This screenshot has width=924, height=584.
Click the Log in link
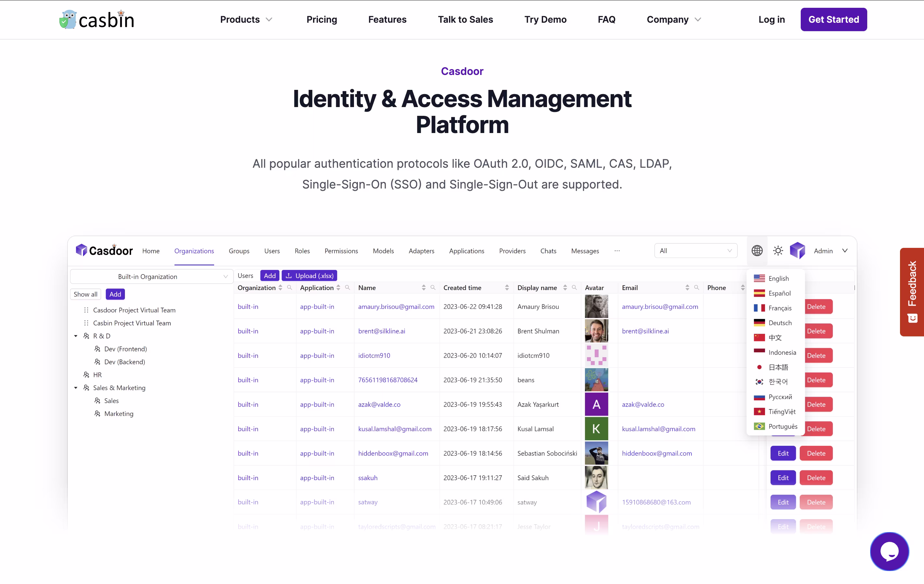coord(771,19)
